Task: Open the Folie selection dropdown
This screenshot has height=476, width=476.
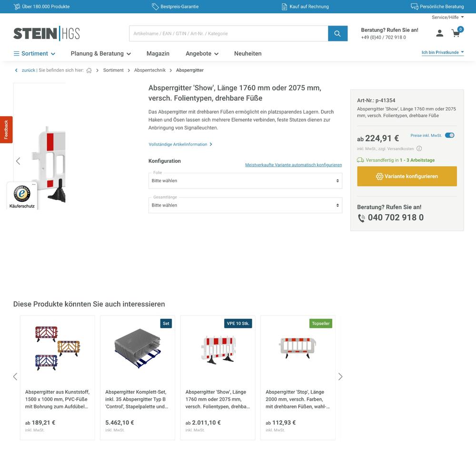Action: click(x=245, y=181)
